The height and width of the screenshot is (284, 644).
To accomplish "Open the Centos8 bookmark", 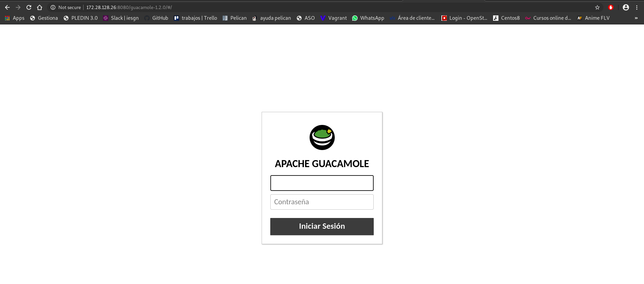I will [506, 18].
